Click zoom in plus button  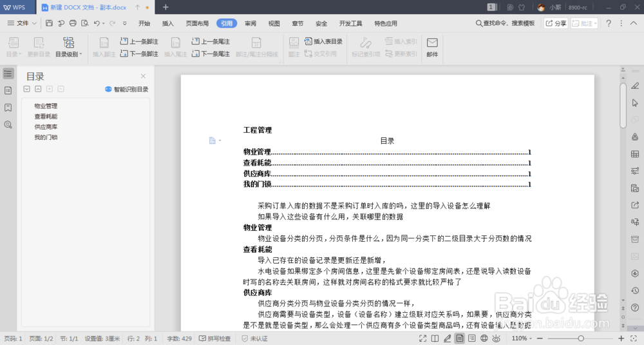point(621,339)
